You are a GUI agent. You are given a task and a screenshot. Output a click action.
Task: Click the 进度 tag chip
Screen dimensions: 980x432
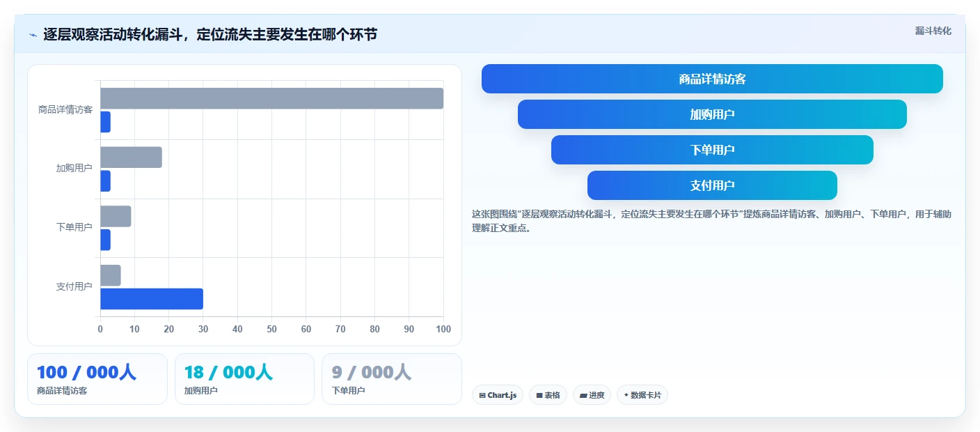pos(592,395)
